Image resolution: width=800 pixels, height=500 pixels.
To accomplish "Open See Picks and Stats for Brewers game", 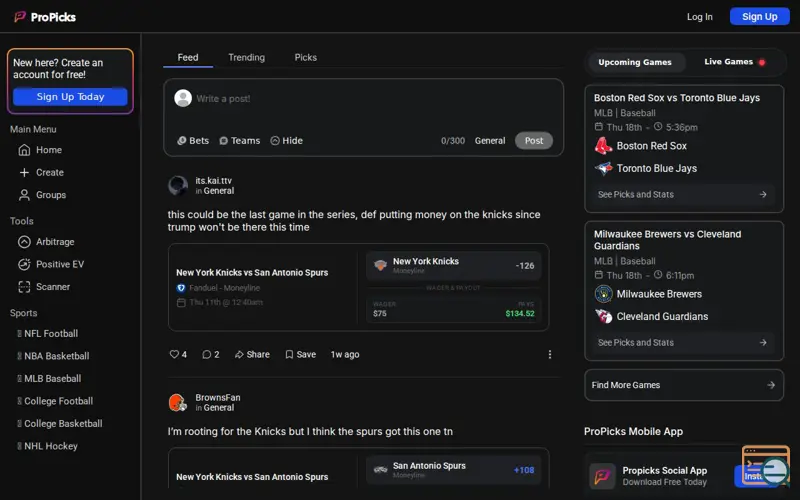I will click(683, 342).
